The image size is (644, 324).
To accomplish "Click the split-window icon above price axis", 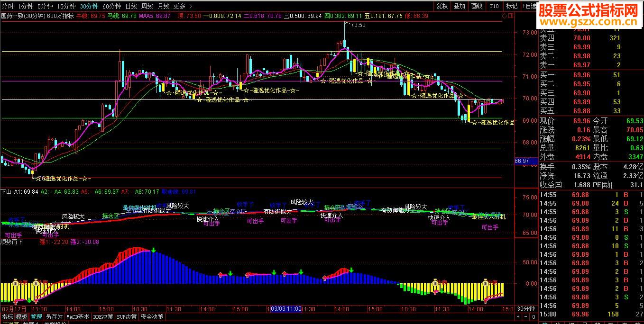I will (x=510, y=16).
